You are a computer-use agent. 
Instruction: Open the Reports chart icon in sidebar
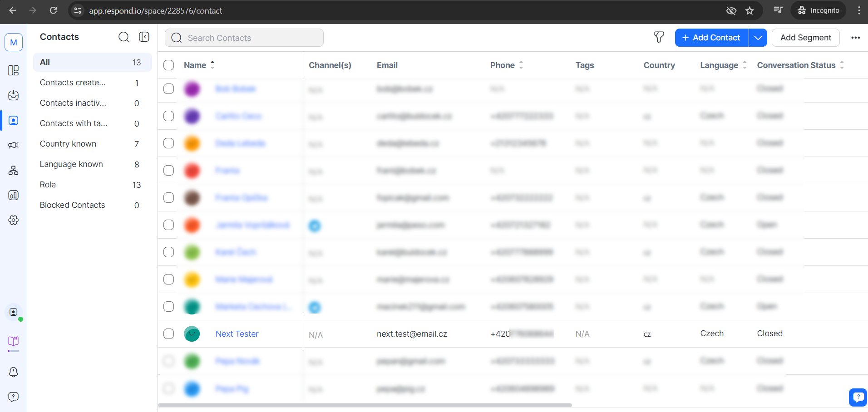(x=14, y=195)
